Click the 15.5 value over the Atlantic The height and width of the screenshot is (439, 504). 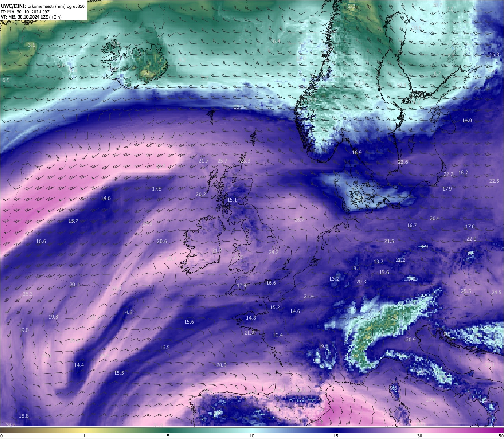(x=119, y=373)
